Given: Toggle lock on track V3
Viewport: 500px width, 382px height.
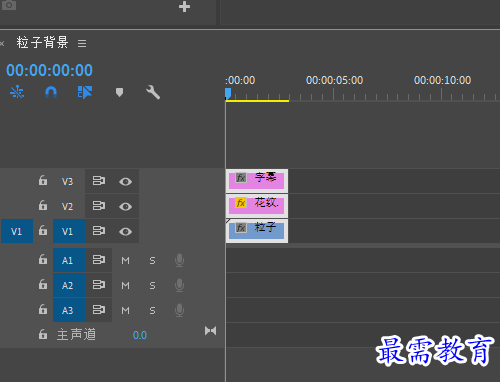Looking at the screenshot, I should pyautogui.click(x=43, y=180).
